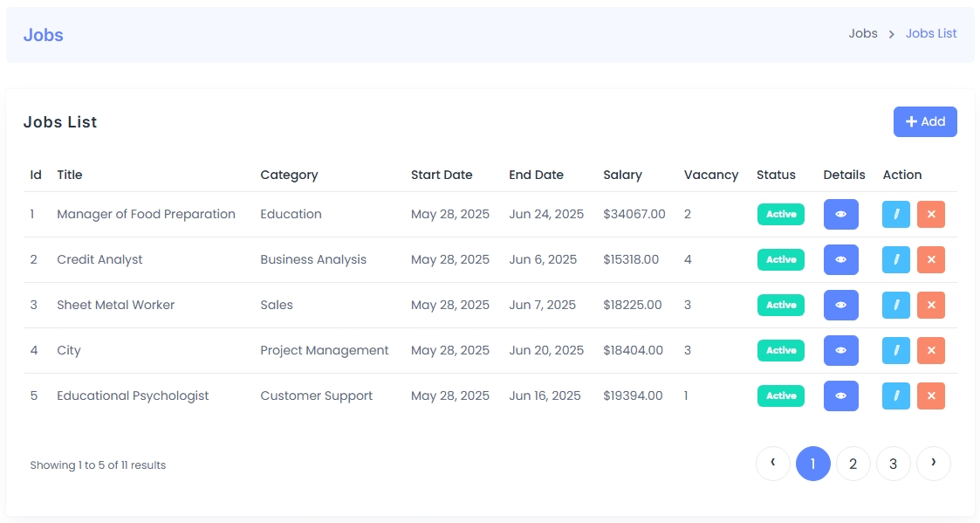Delete the Manager of Food Preparation job
980x523 pixels.
[930, 214]
